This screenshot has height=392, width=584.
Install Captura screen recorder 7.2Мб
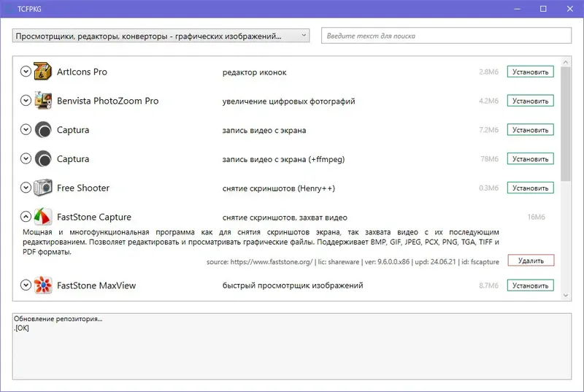tap(531, 129)
